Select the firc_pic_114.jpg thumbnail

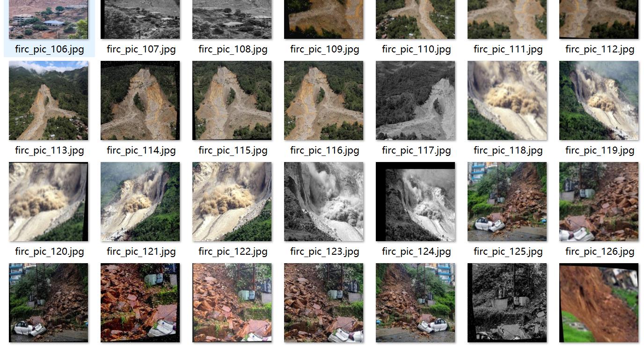140,101
